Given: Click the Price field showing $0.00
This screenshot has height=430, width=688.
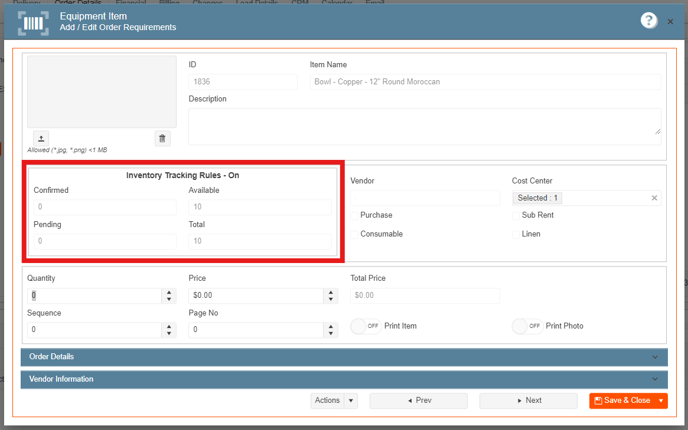Looking at the screenshot, I should 256,295.
